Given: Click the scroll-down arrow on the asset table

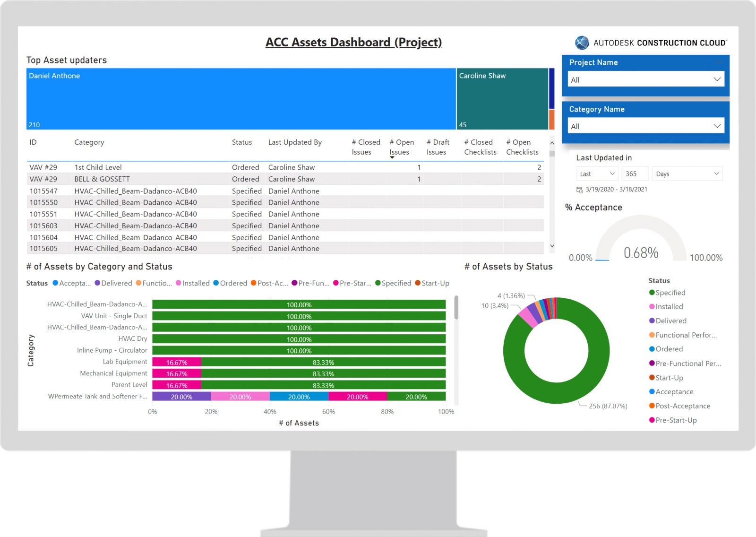Looking at the screenshot, I should click(x=551, y=246).
